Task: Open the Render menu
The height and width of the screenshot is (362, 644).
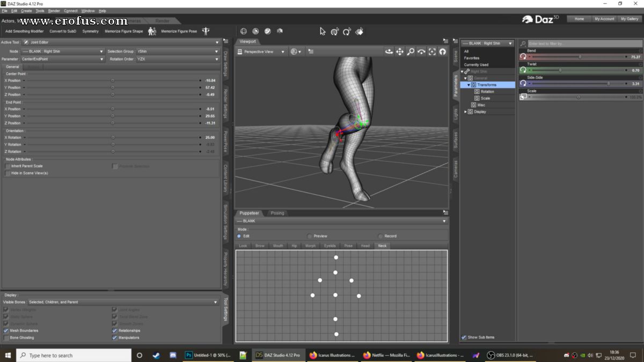Action: click(x=54, y=11)
